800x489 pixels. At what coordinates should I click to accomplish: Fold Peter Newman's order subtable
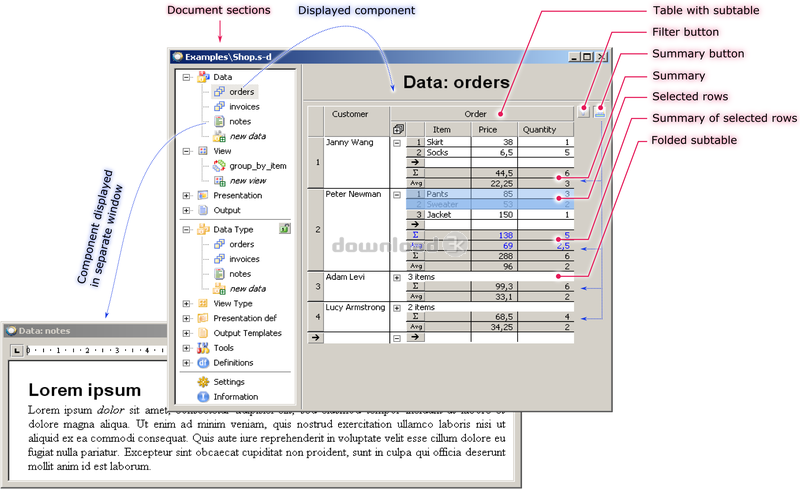click(x=397, y=195)
